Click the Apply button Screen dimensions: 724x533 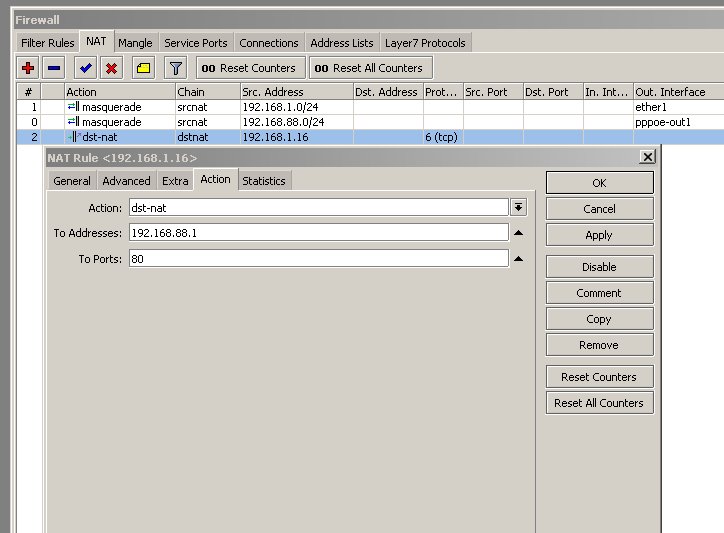coord(599,235)
